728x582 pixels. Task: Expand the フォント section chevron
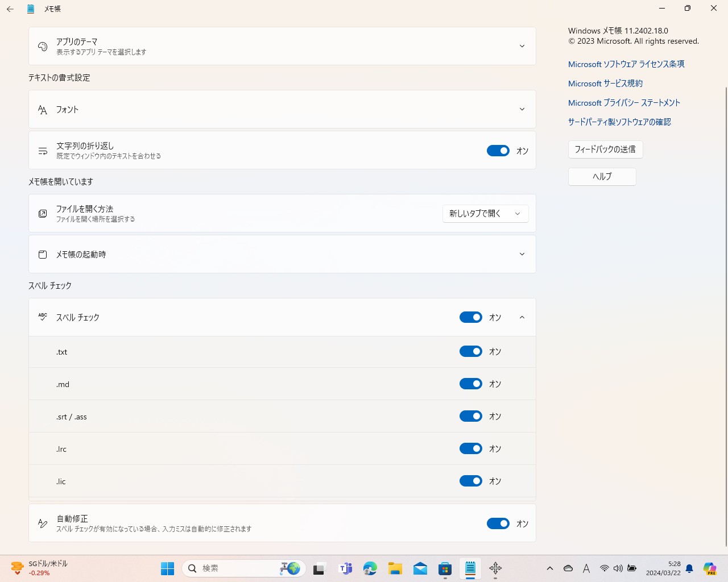tap(522, 109)
